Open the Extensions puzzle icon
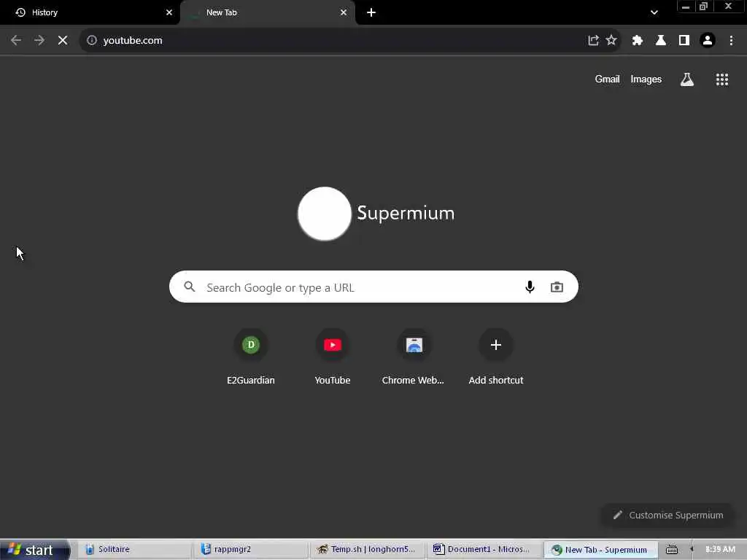This screenshot has width=747, height=560. tap(638, 41)
